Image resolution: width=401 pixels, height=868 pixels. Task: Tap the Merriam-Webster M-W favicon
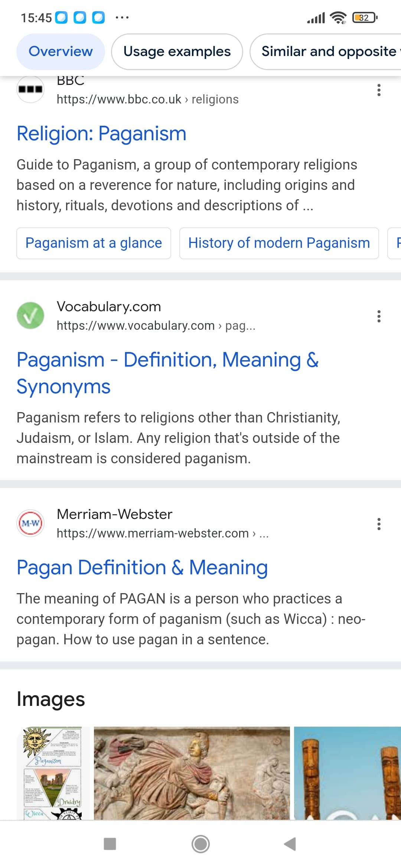click(x=30, y=523)
